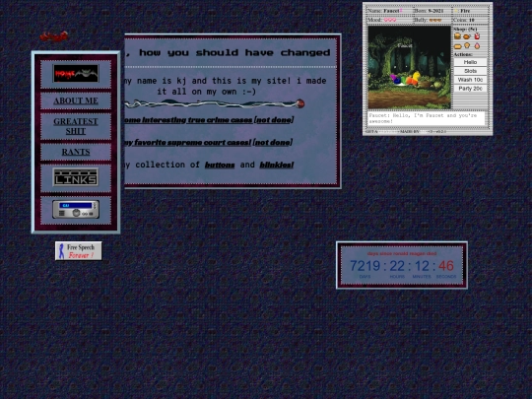Open the blinkies collection link

point(277,165)
